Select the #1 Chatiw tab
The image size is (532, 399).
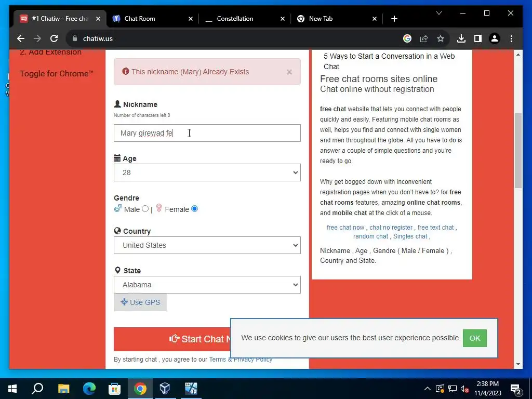[59, 19]
